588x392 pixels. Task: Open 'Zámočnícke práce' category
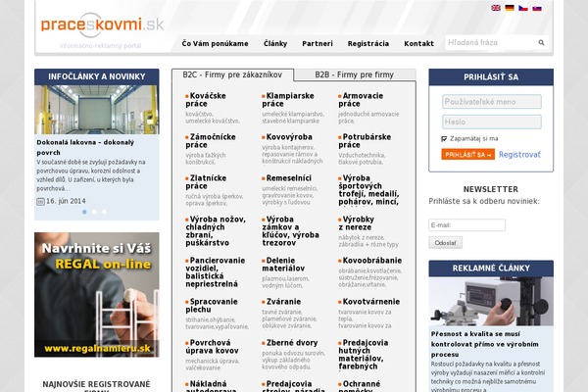pyautogui.click(x=211, y=141)
